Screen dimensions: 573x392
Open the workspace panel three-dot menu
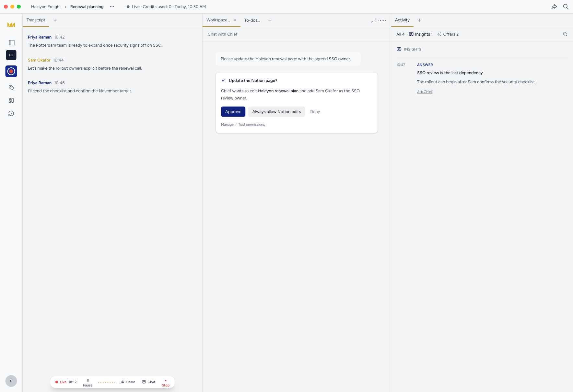click(x=383, y=20)
